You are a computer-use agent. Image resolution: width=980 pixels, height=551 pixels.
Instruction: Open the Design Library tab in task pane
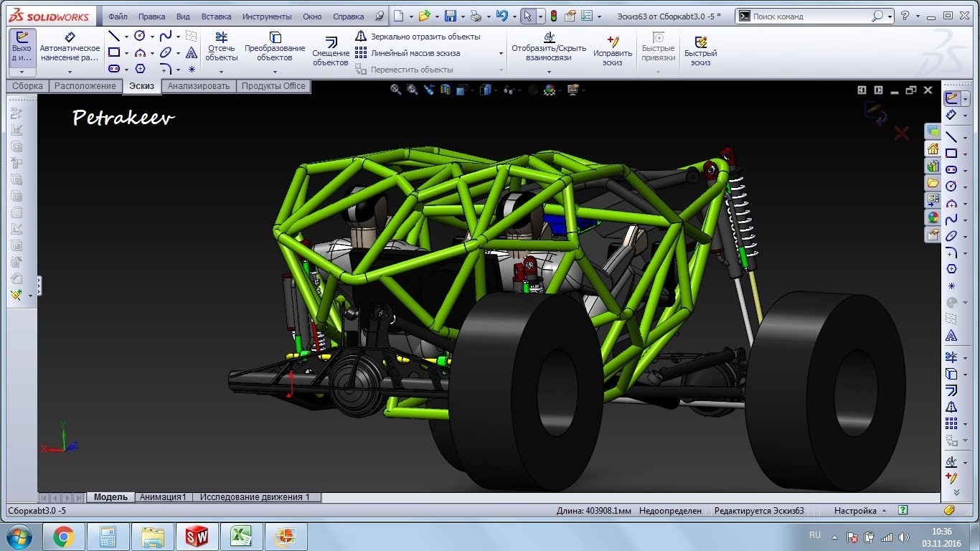(933, 166)
